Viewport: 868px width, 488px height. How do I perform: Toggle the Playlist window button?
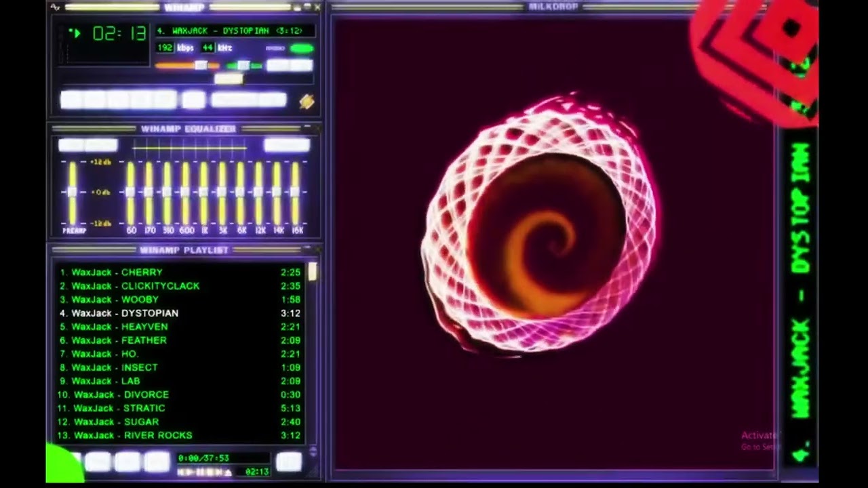coord(300,65)
